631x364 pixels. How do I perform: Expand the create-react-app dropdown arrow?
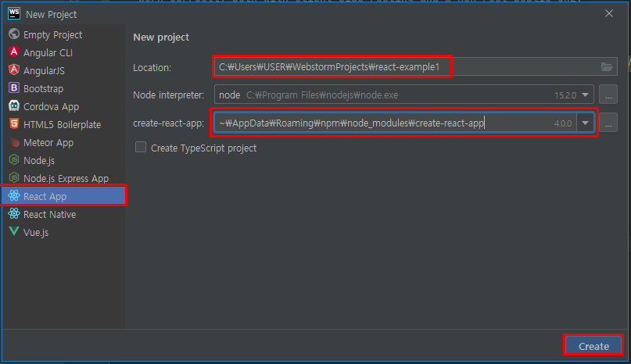click(x=585, y=123)
